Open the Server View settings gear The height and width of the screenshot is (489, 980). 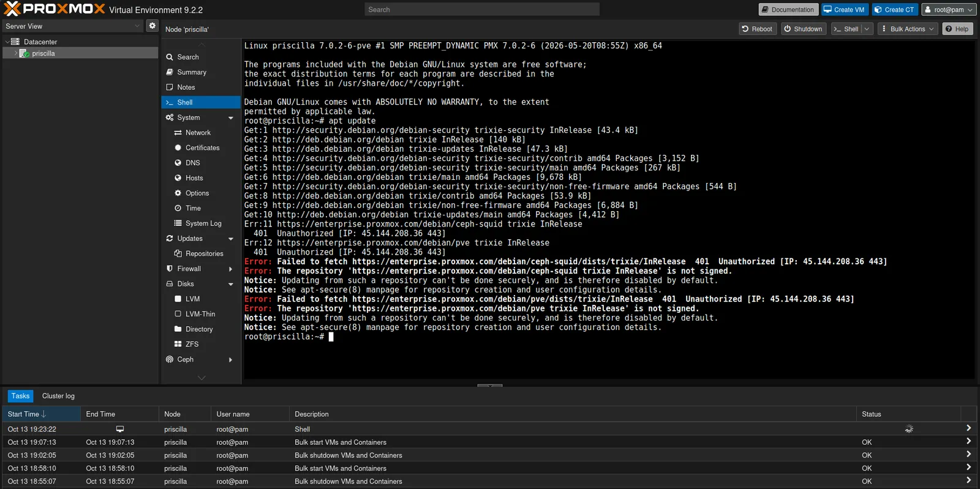click(x=153, y=26)
